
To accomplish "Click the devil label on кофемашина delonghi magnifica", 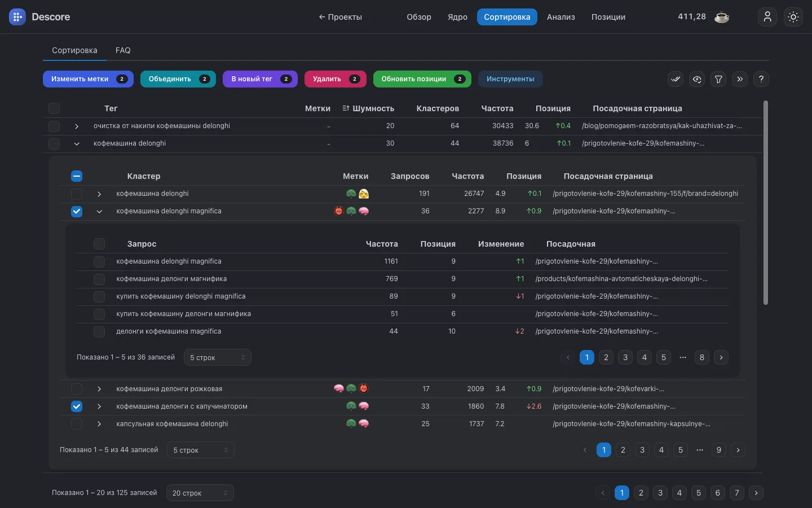I will coord(339,211).
